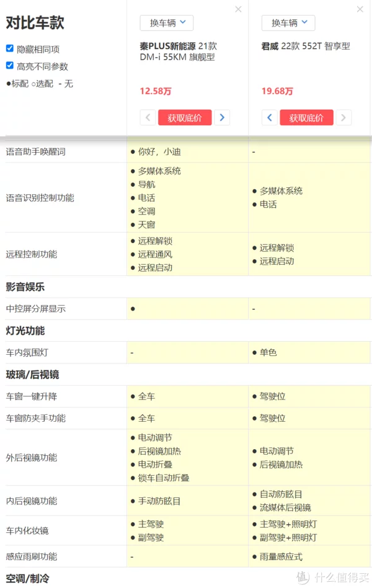Remove the 秦PLUS新能源 column with X

point(238,9)
